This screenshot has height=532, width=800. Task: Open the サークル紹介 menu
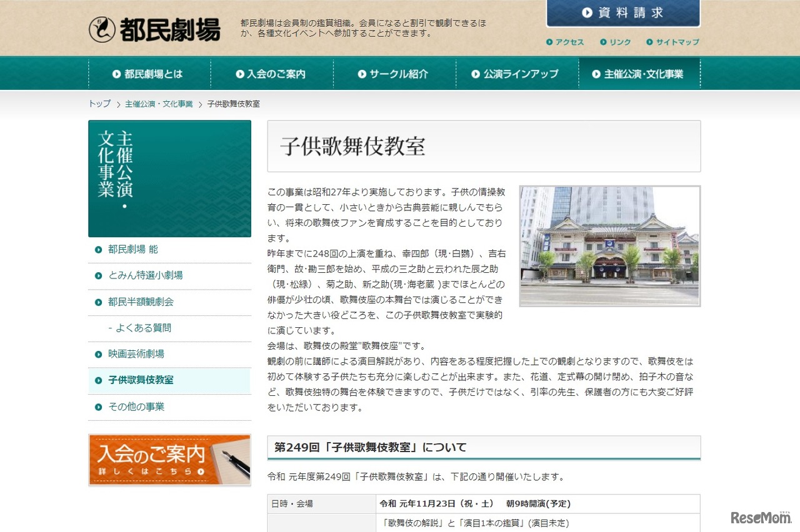click(394, 73)
